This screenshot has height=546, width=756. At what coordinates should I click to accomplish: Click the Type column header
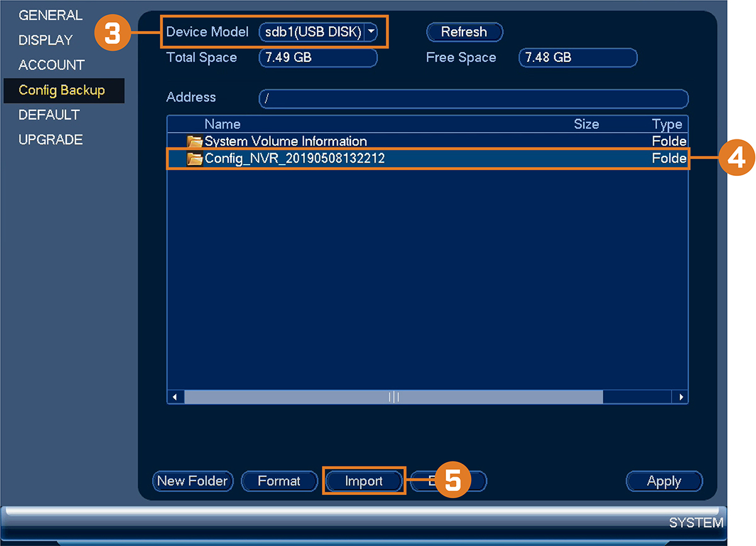pos(667,124)
